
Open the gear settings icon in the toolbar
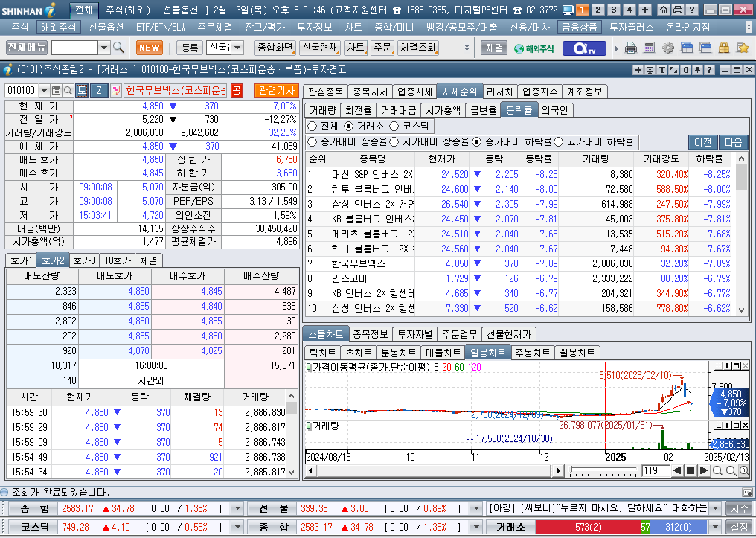pos(668,48)
